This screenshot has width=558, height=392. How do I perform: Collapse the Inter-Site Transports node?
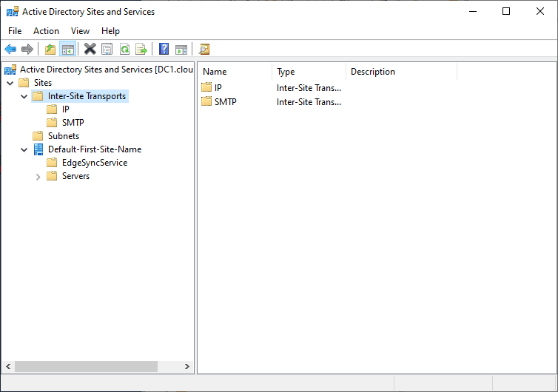(x=24, y=96)
